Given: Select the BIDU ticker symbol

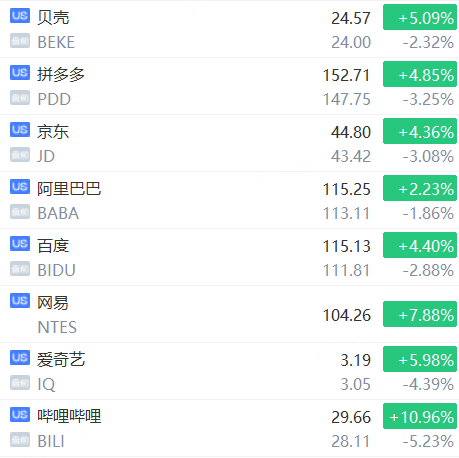Looking at the screenshot, I should [x=57, y=270].
